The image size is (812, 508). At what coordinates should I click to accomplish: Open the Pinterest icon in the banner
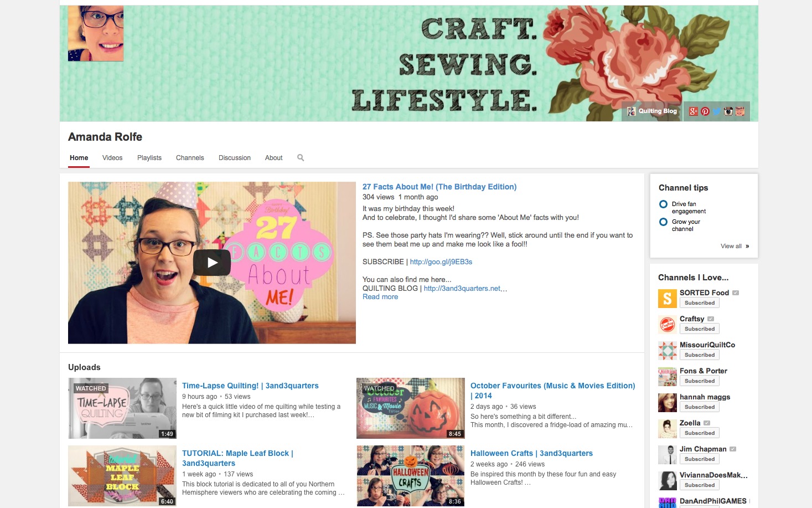(705, 111)
